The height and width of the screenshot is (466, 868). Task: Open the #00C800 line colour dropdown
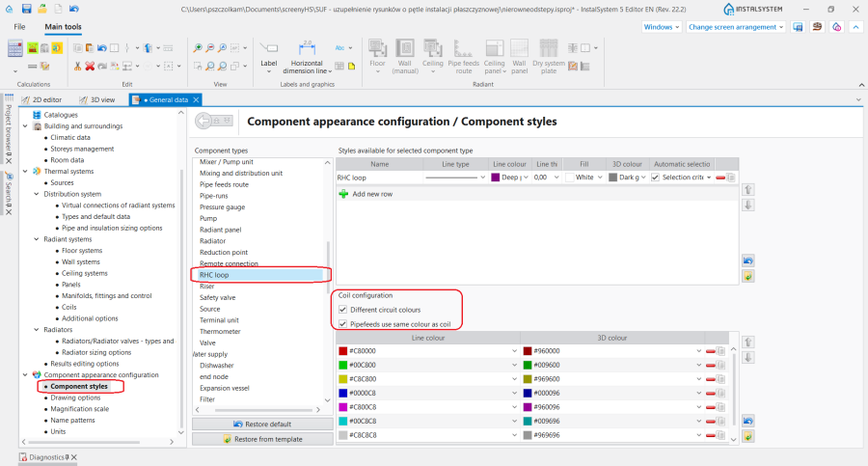point(514,365)
